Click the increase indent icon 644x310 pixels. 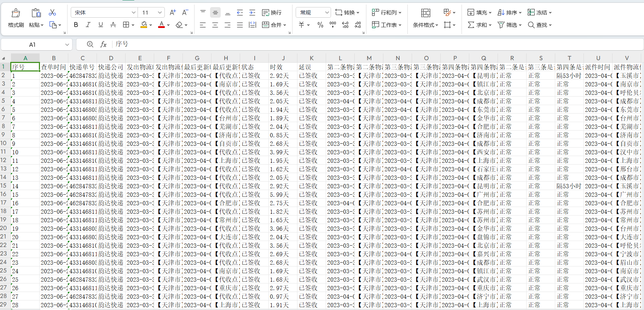pyautogui.click(x=252, y=13)
